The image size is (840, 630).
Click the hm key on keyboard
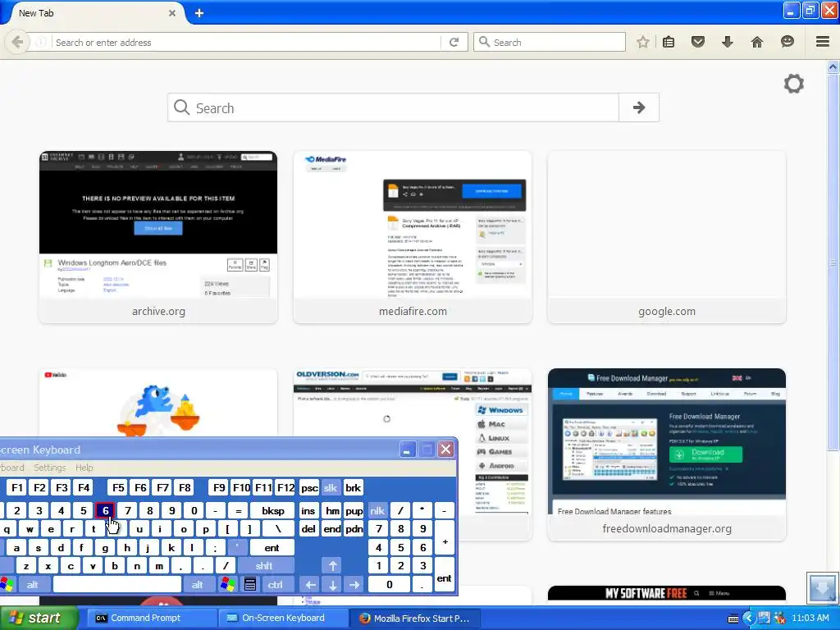click(332, 510)
